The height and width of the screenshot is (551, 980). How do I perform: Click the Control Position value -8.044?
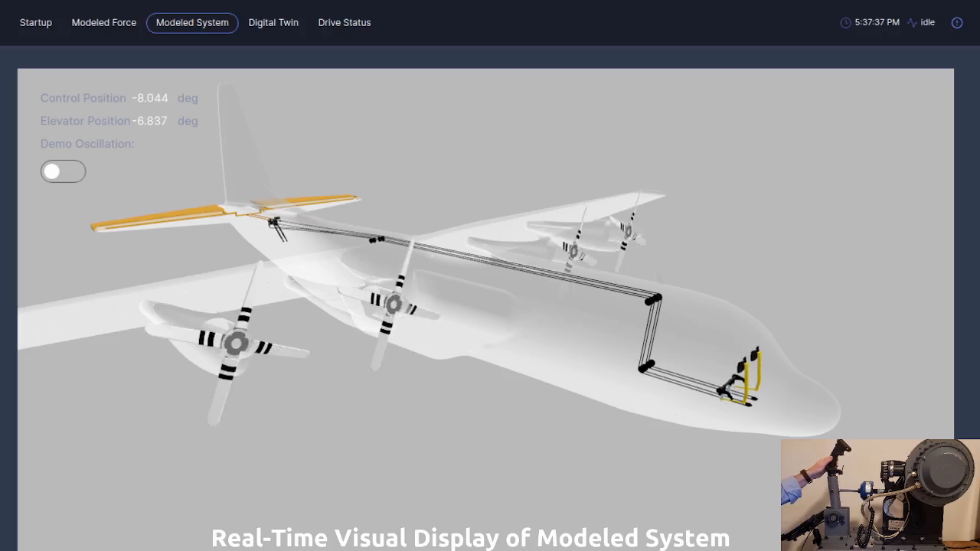150,98
